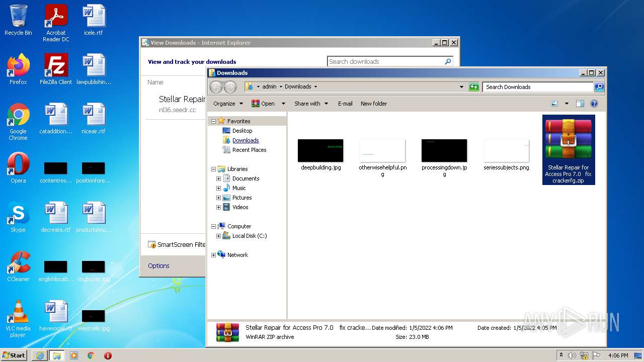Open icele.rtf document on desktop
This screenshot has height=362, width=644.
pyautogui.click(x=94, y=20)
